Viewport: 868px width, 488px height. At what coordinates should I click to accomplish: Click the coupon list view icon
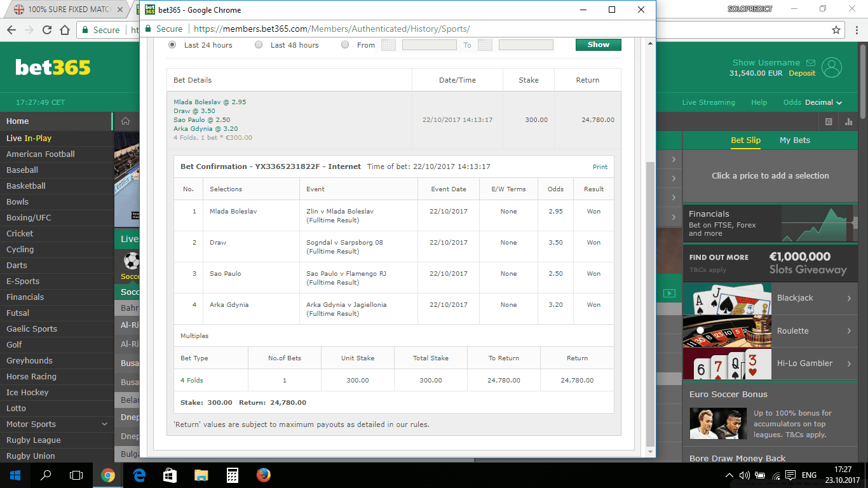click(829, 121)
